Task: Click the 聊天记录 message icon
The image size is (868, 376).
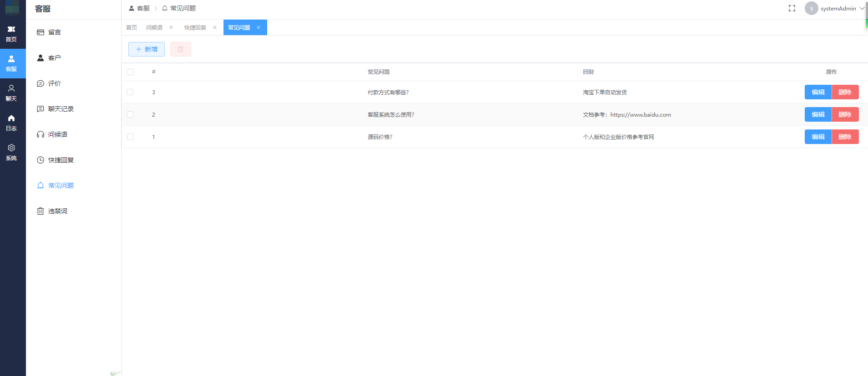Action: point(41,109)
